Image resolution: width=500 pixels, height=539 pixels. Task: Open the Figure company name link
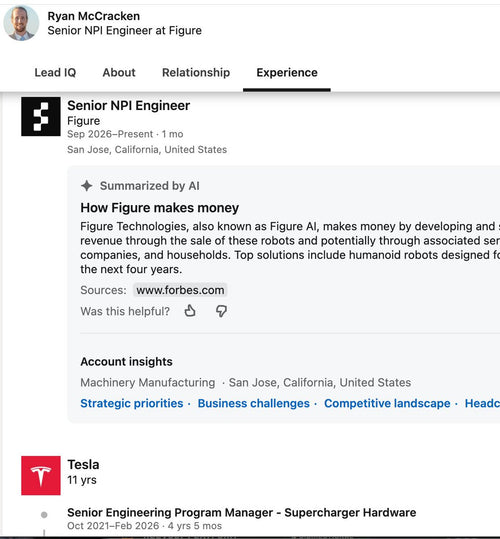tap(84, 121)
